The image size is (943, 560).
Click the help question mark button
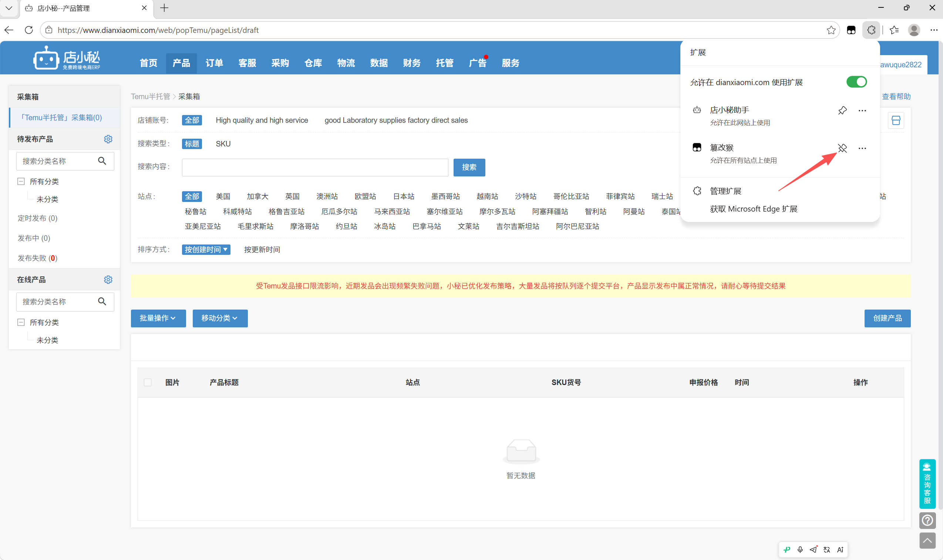click(927, 521)
